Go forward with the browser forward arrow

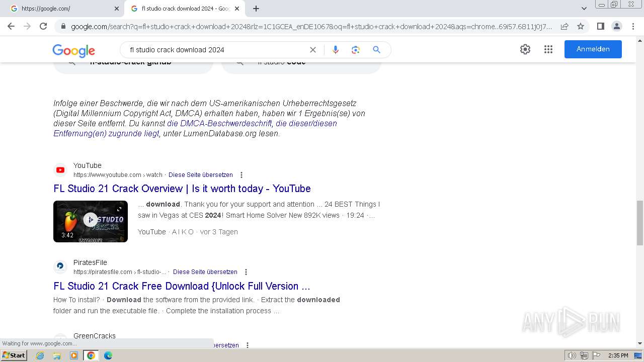click(27, 26)
